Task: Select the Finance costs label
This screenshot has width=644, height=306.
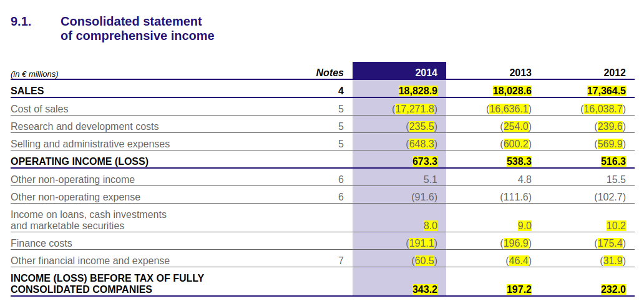Action: point(41,244)
